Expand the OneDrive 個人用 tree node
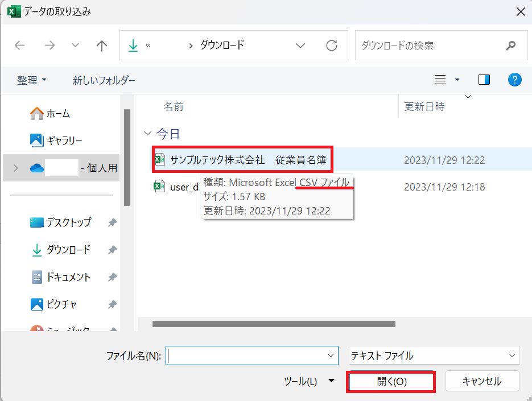This screenshot has height=401, width=532. pyautogui.click(x=15, y=168)
